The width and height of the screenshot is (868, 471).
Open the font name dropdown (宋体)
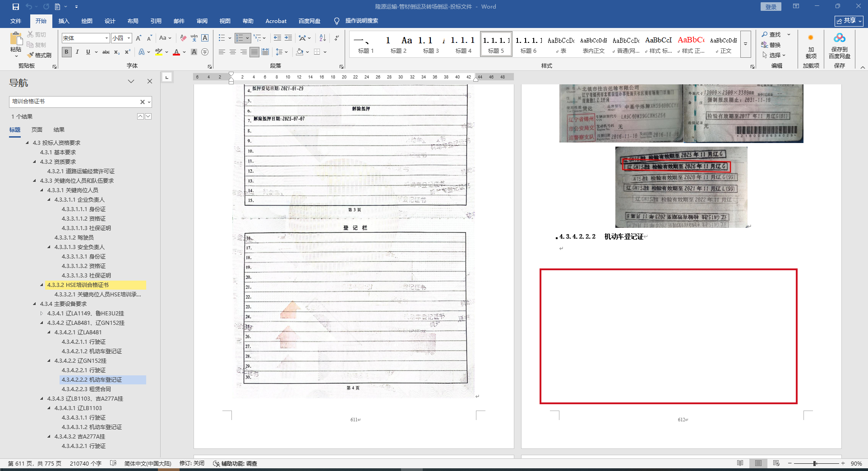coord(106,38)
